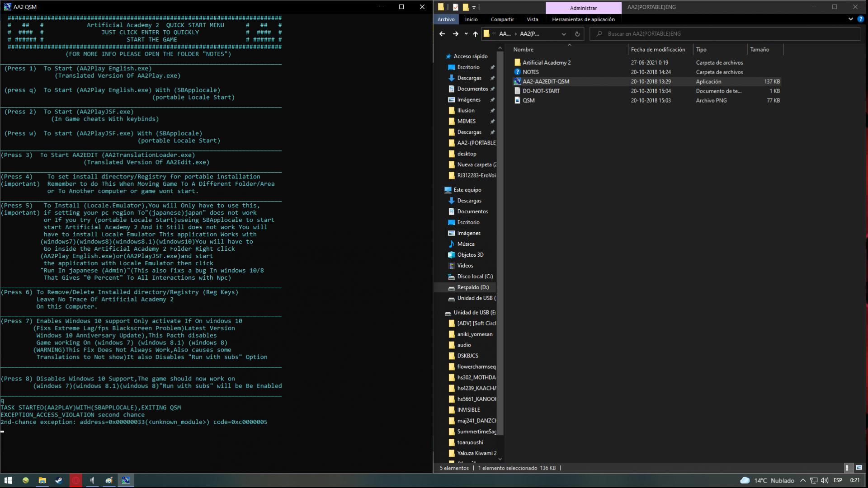
Task: Go back in File Explorer
Action: tap(442, 34)
